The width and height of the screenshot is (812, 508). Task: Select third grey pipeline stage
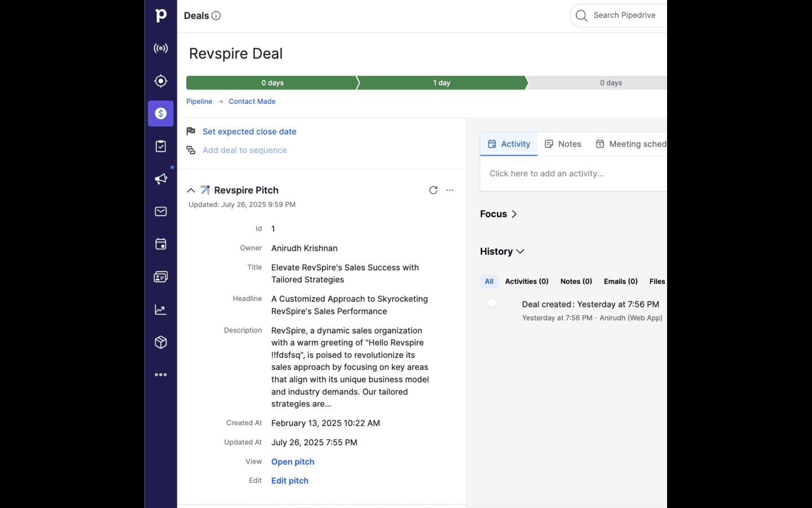point(598,83)
